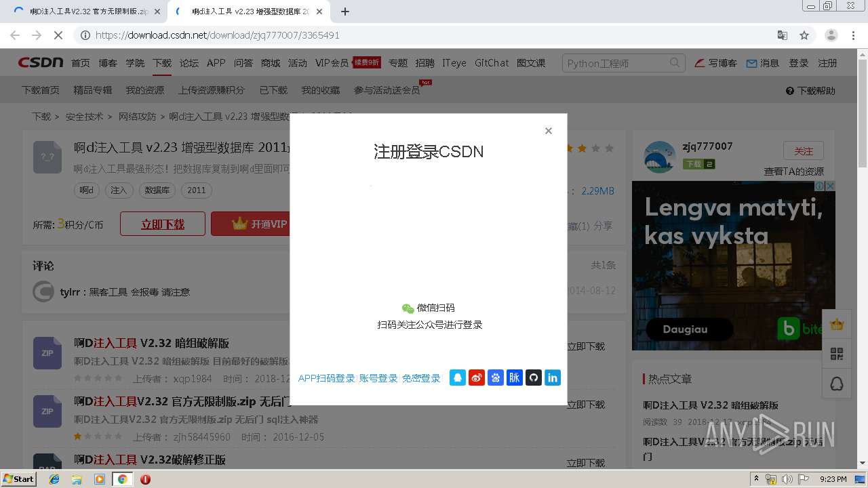Click the CSDN logo

point(40,62)
